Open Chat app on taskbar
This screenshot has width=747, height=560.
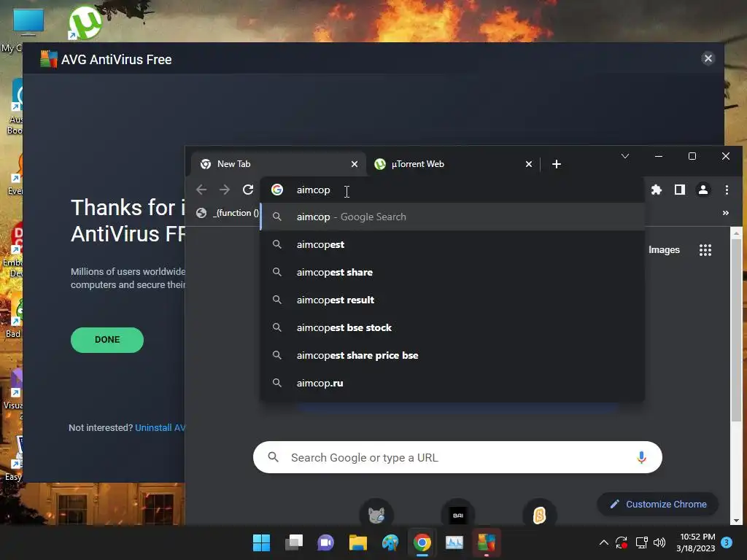325,542
